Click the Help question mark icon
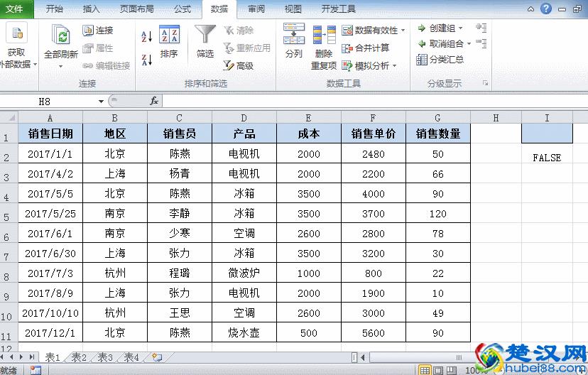Viewport: 588px width, 375px height. click(x=546, y=9)
